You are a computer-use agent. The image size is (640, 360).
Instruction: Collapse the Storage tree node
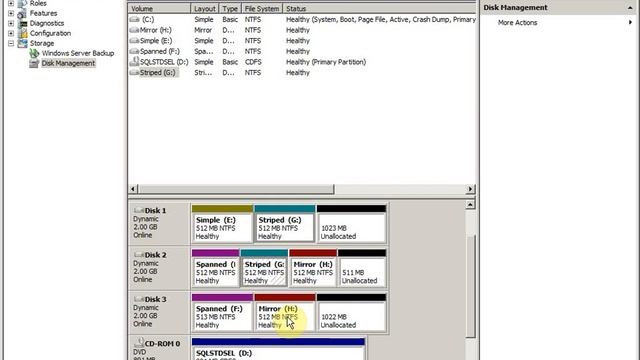point(11,43)
